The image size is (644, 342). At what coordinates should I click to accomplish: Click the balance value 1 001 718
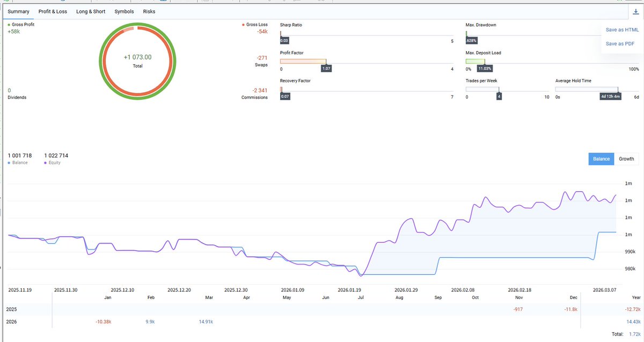(x=20, y=156)
